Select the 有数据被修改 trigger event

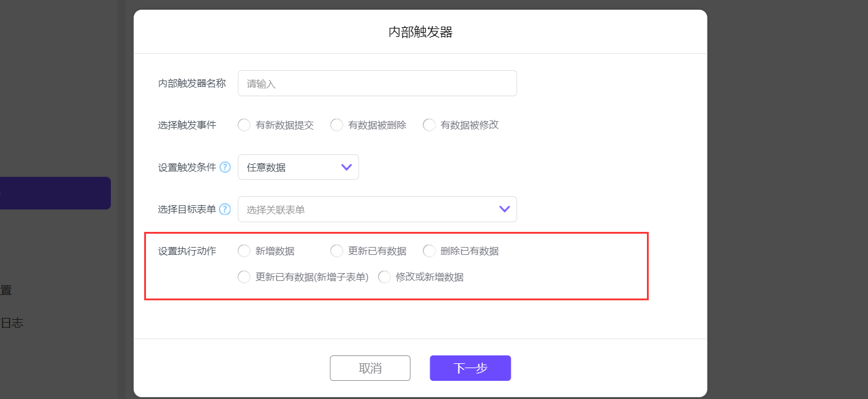[429, 125]
